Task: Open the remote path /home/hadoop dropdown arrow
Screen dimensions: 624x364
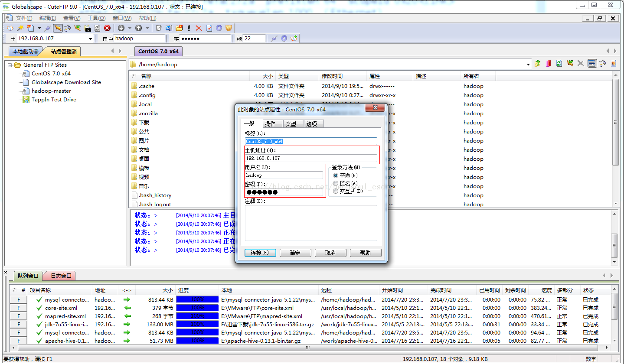Action: 528,65
